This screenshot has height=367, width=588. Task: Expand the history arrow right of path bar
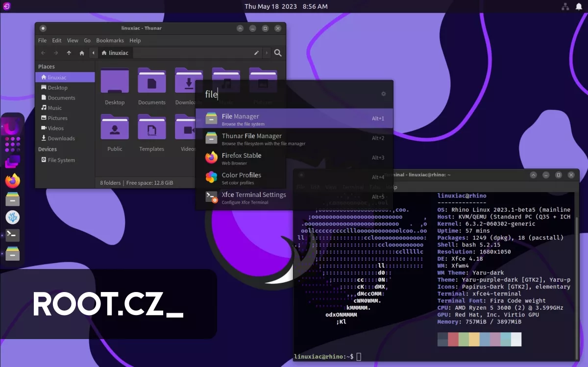(267, 52)
